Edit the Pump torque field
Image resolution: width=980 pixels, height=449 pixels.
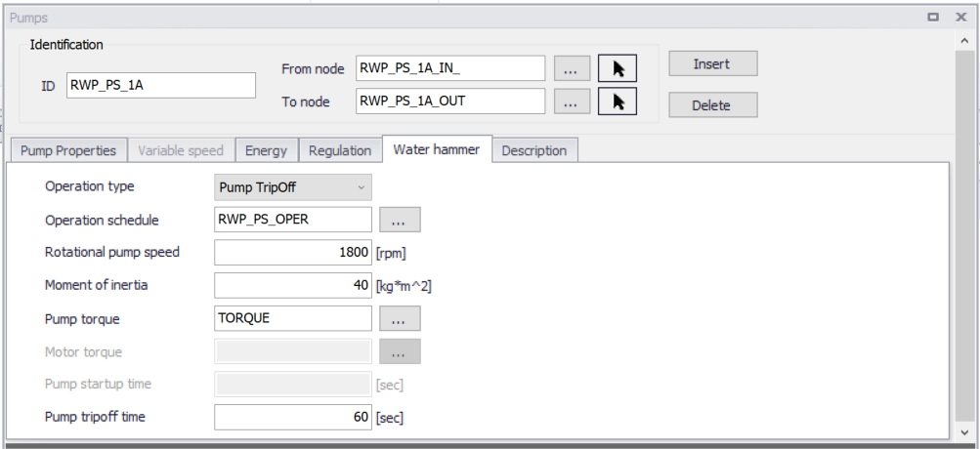[x=292, y=318]
